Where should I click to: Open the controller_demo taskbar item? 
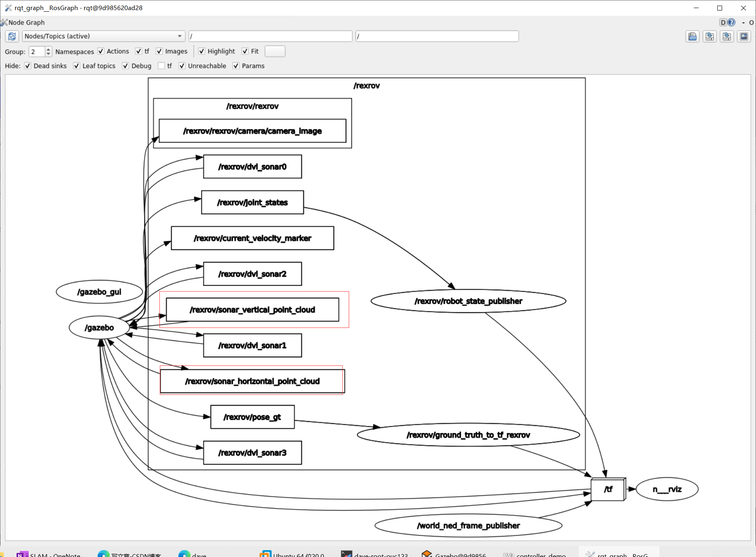[x=535, y=554]
